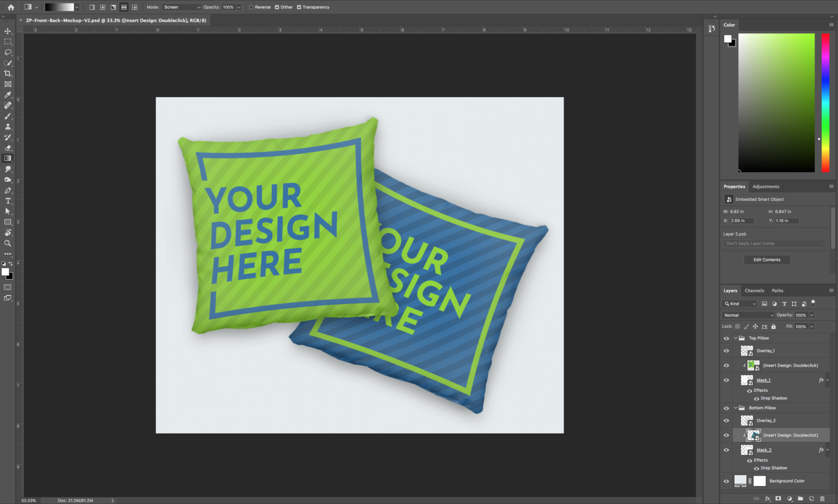
Task: Select the Move tool
Action: click(8, 31)
